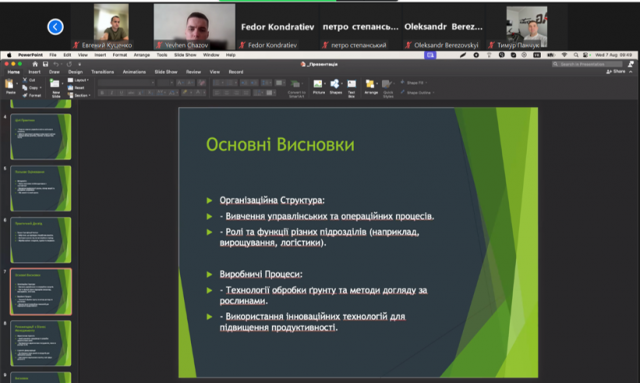Open the Window menu

211,55
